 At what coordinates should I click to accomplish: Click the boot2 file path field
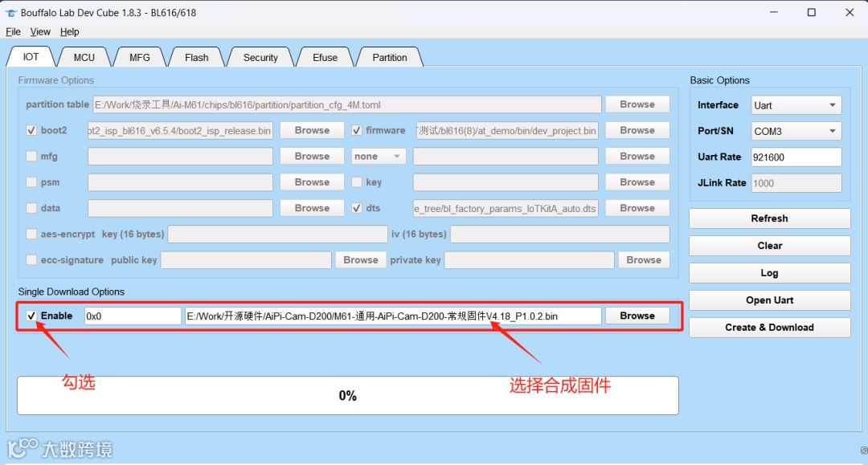click(180, 130)
